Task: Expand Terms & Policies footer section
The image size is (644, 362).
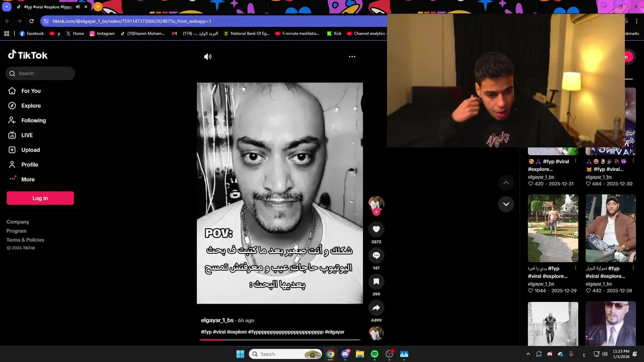Action: [25, 240]
